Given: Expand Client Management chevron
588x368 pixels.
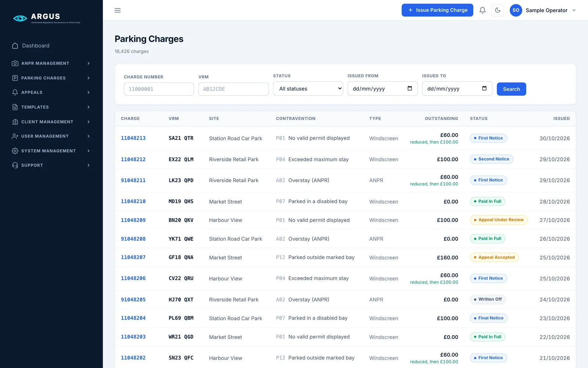Looking at the screenshot, I should (x=89, y=122).
